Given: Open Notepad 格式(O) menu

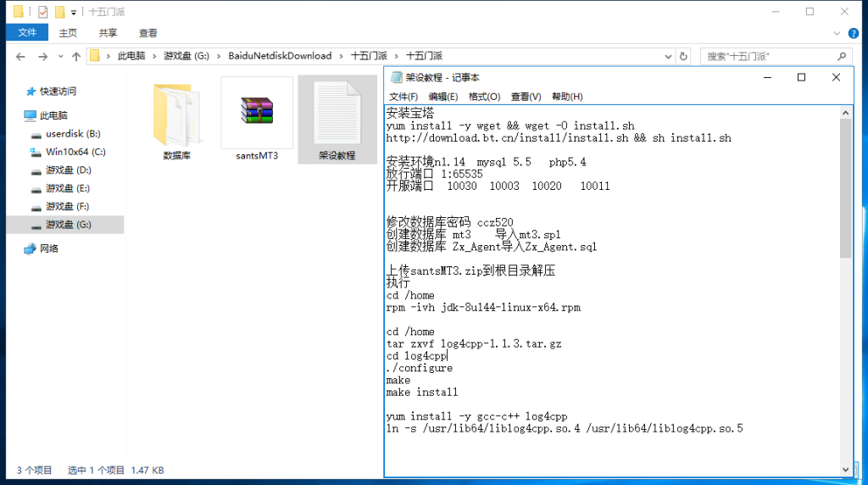Looking at the screenshot, I should 484,97.
